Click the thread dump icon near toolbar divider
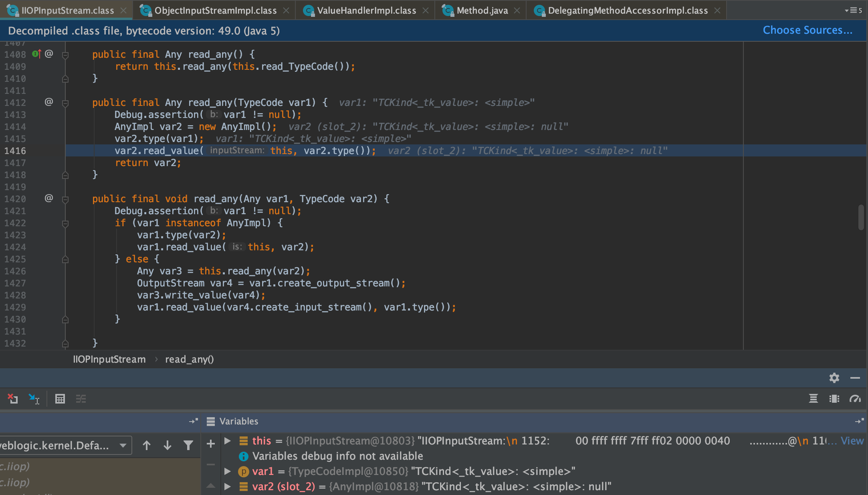 coord(813,399)
